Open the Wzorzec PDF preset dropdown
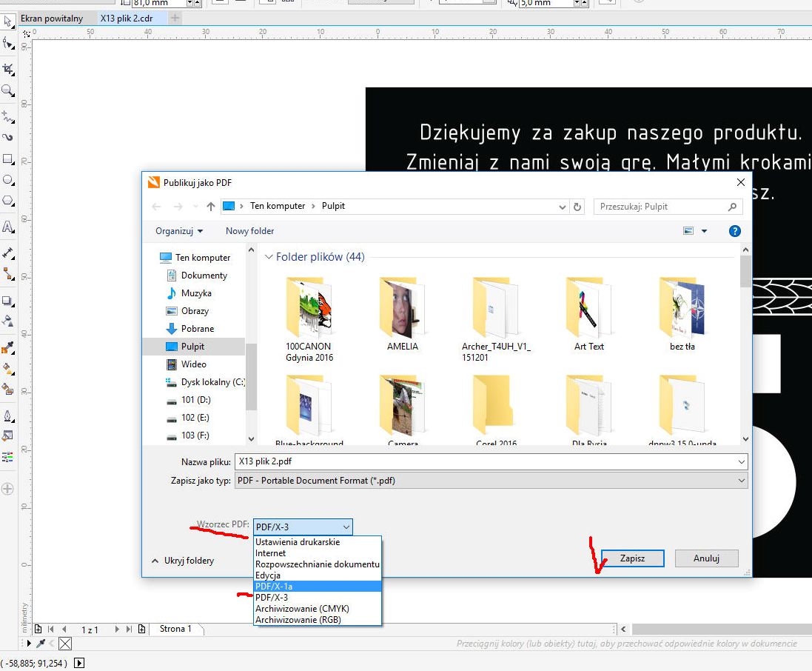The height and width of the screenshot is (671, 812). click(303, 527)
